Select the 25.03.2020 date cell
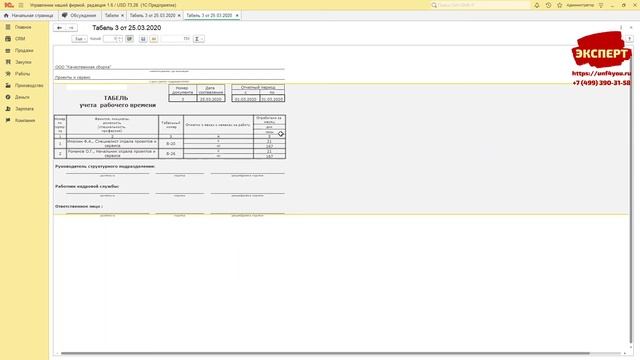 point(211,99)
